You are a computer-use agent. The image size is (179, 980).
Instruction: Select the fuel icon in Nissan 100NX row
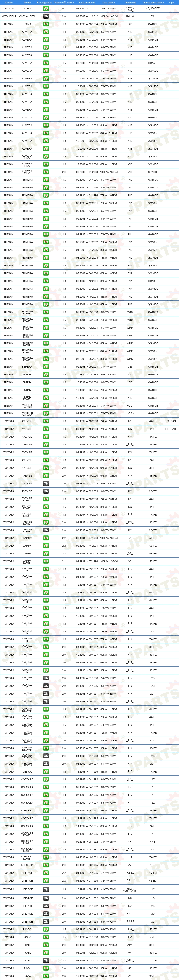point(46,24)
